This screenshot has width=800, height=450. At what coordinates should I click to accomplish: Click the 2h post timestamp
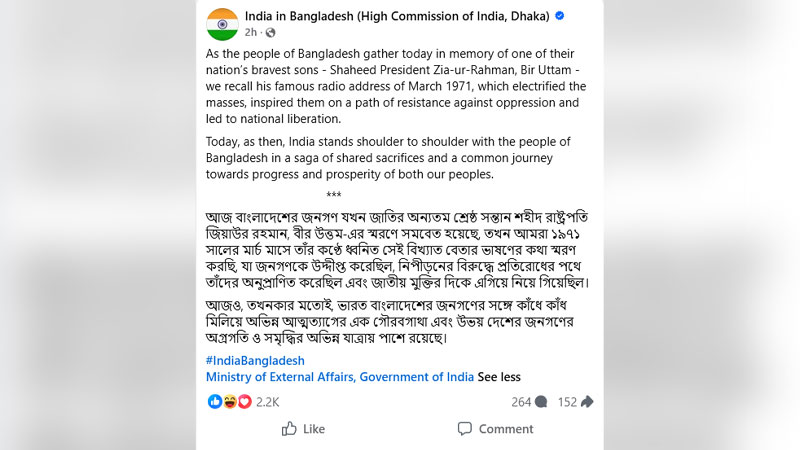[251, 33]
